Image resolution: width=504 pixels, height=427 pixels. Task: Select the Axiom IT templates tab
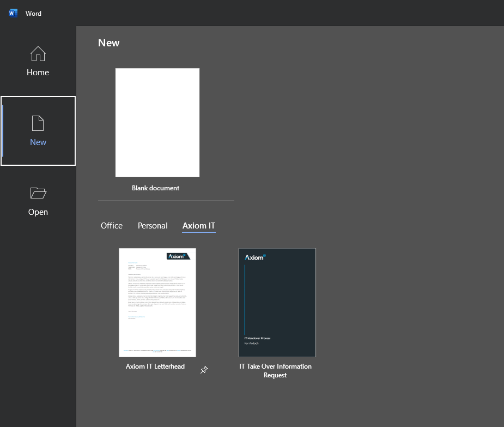point(199,226)
